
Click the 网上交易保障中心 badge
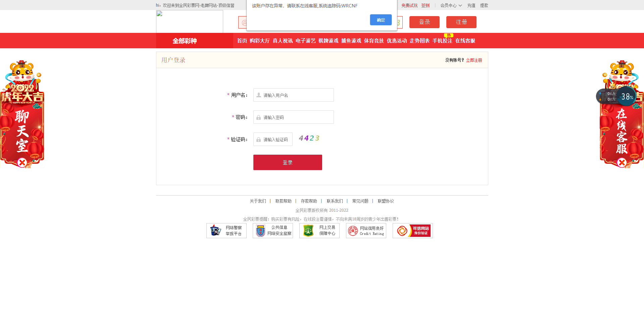point(319,231)
